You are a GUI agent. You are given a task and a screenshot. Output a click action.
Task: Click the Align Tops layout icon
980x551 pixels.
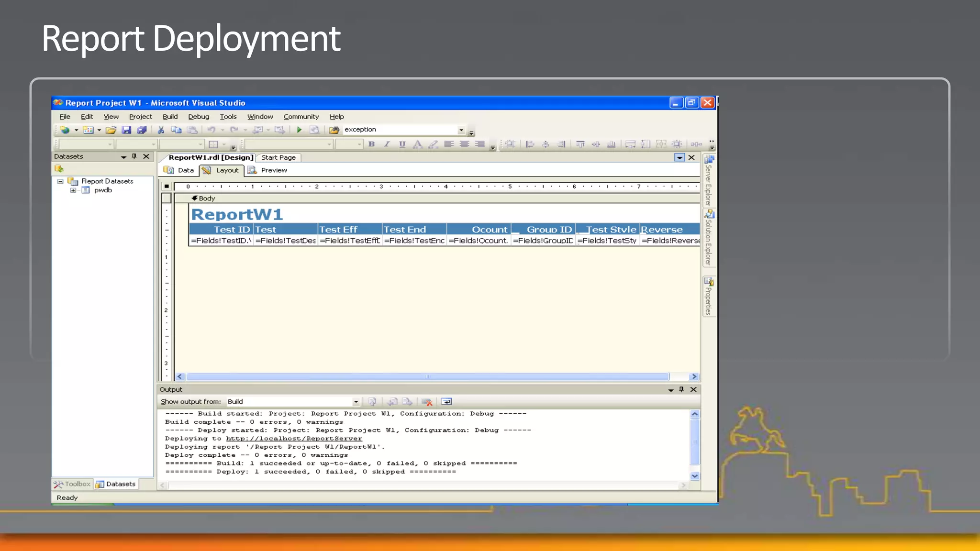click(x=580, y=144)
